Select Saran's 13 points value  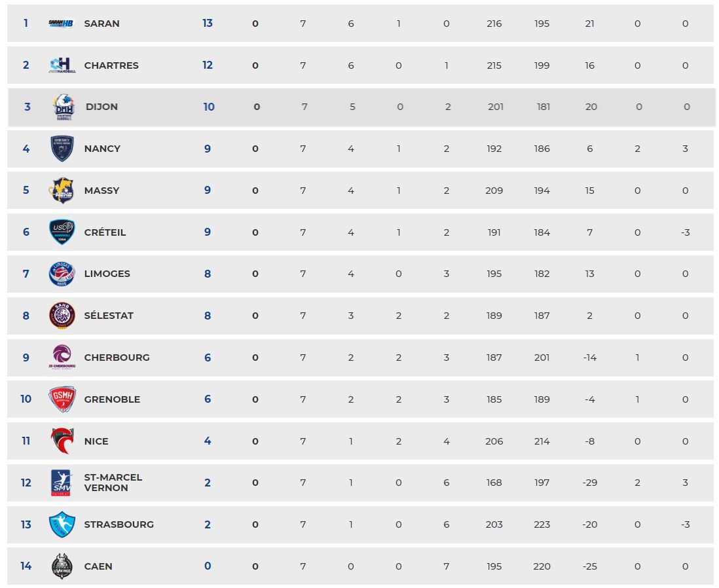click(208, 24)
